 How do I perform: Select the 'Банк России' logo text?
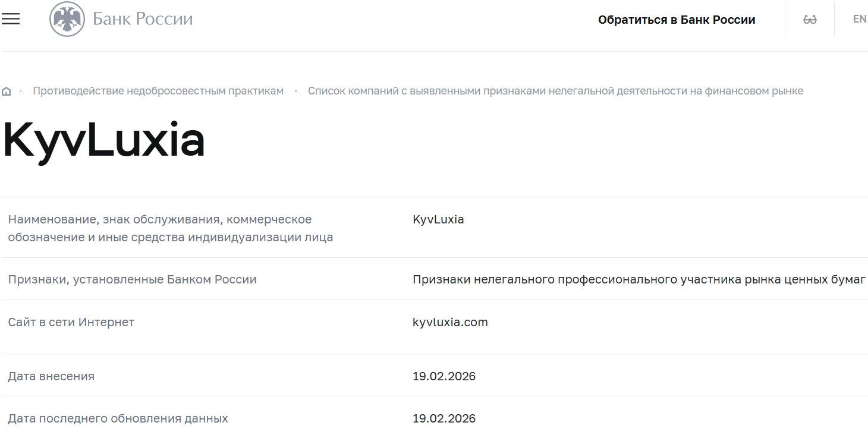pyautogui.click(x=141, y=18)
